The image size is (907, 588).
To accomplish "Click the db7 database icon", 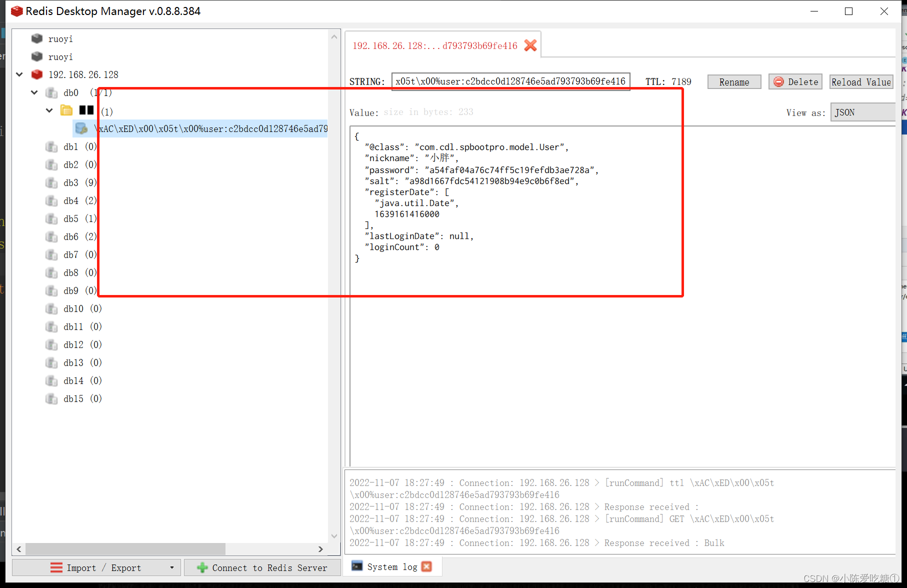I will point(51,254).
